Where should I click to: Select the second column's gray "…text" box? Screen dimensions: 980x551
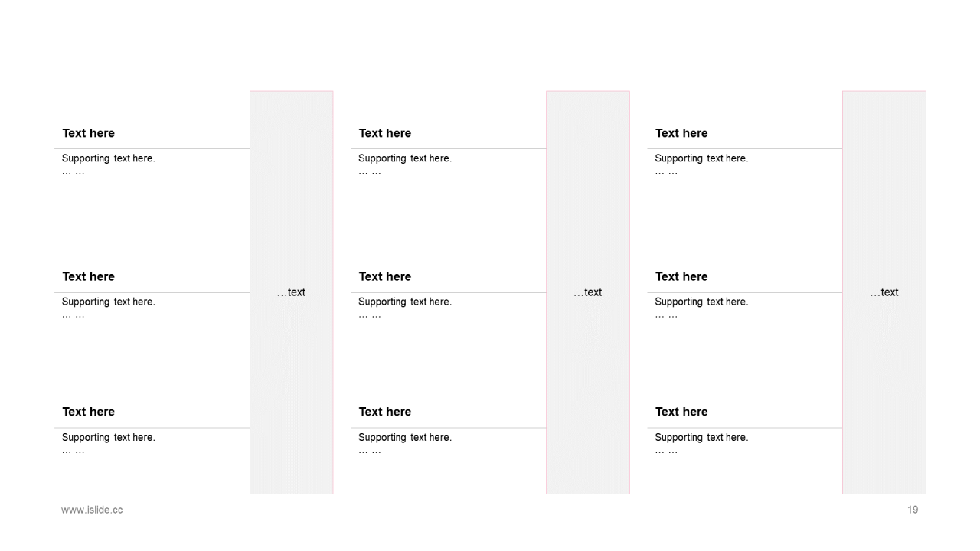587,292
